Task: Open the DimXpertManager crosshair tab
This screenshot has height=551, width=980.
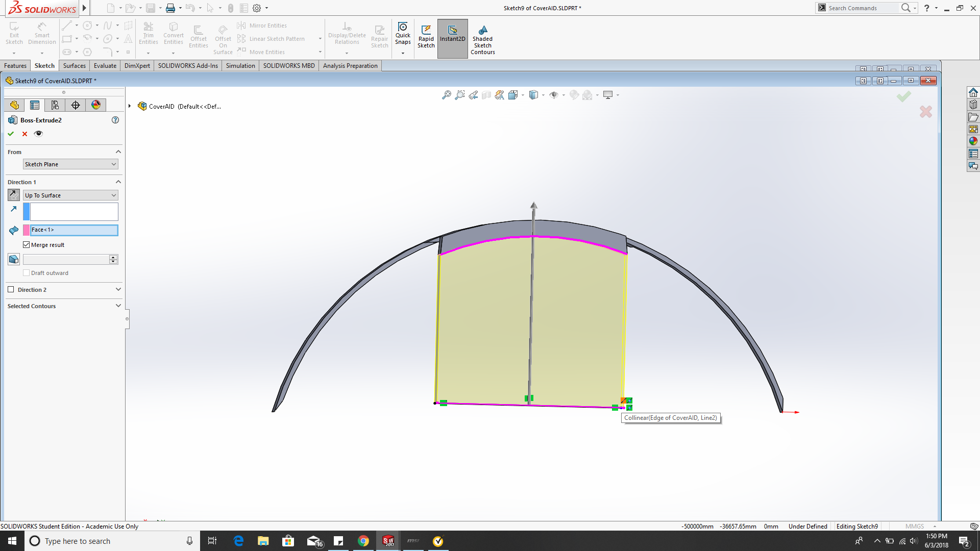Action: [76, 105]
